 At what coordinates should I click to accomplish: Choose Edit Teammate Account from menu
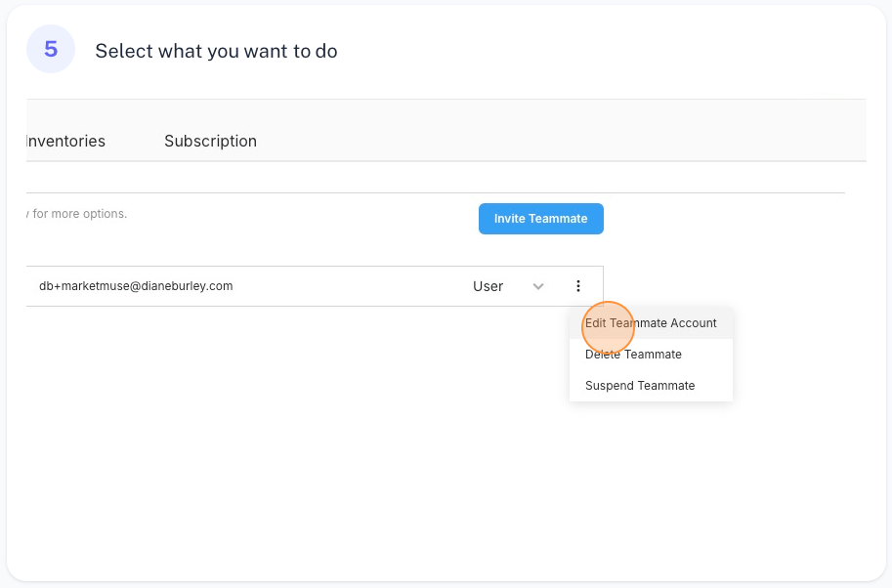(x=651, y=323)
